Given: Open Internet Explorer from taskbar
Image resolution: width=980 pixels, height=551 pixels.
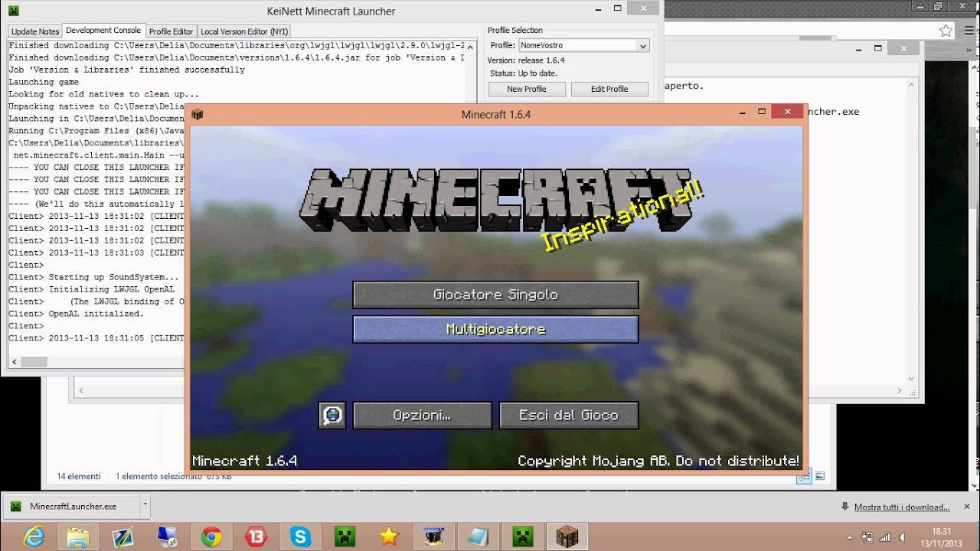Looking at the screenshot, I should pos(34,536).
